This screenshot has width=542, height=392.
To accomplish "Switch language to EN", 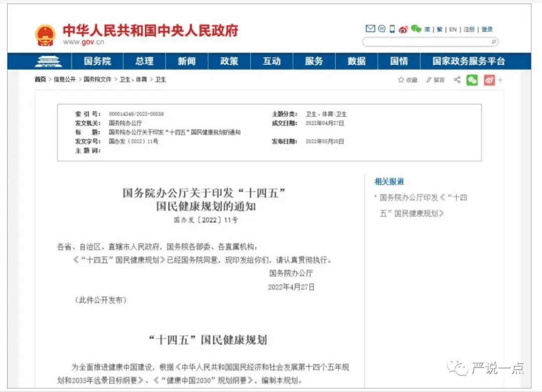I will click(x=453, y=30).
